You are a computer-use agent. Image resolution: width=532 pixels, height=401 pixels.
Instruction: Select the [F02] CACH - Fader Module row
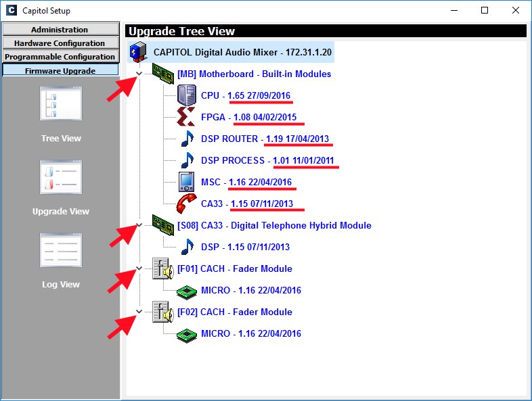pyautogui.click(x=235, y=312)
